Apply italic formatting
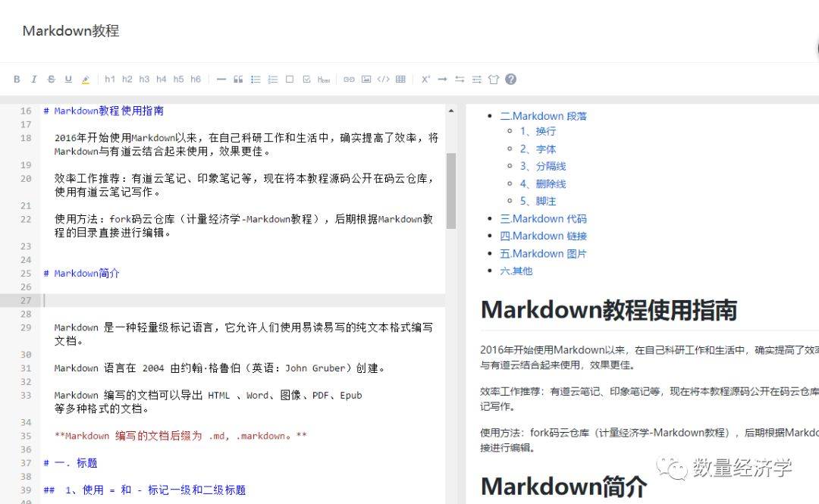Viewport: 819px width, 504px height. 34,79
